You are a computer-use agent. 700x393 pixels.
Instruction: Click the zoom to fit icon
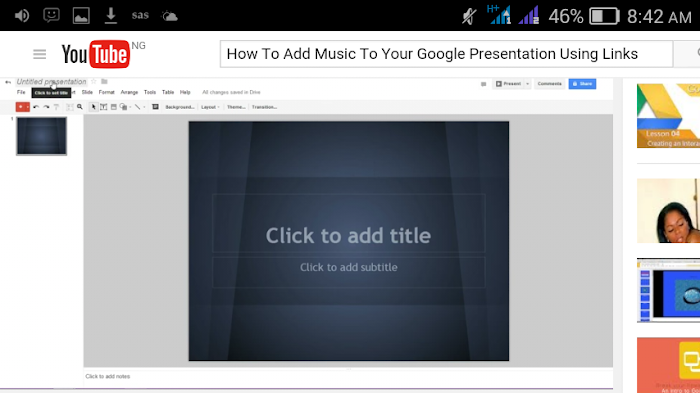click(70, 107)
